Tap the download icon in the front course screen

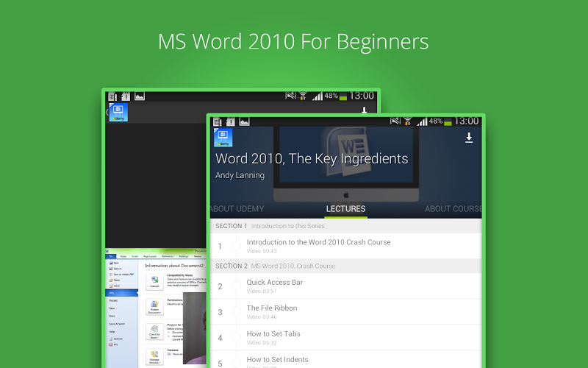tap(469, 138)
